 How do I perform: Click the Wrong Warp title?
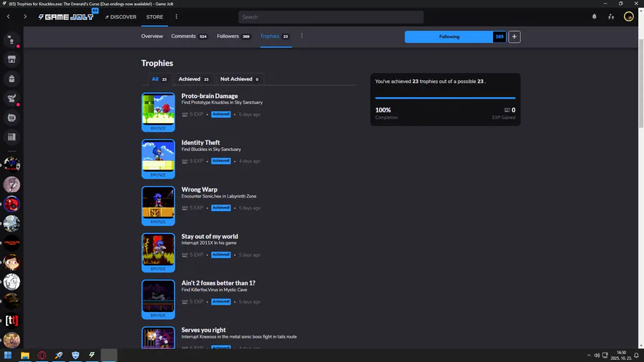[199, 189]
